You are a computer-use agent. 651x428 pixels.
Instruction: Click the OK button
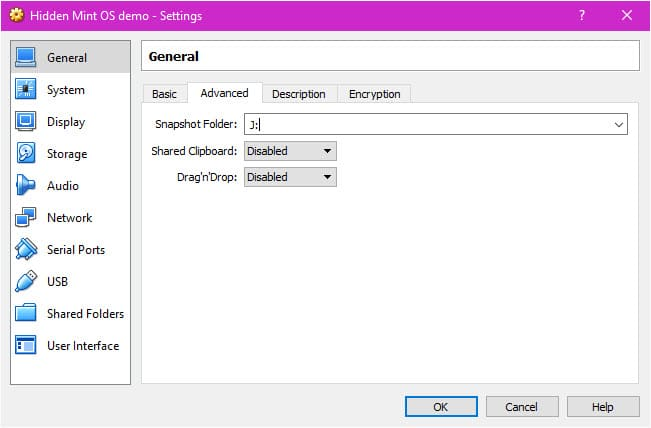pos(441,406)
